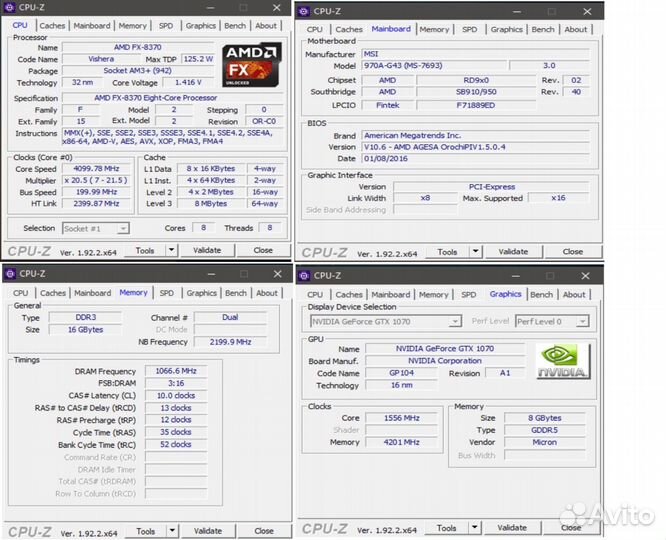Minimize the Mainboard CPU-Z window
This screenshot has height=540, width=666.
point(517,12)
